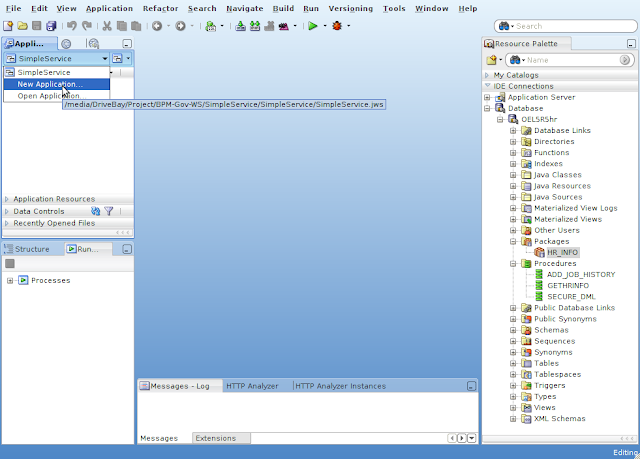Collapse the Procedures node
The image size is (640, 459).
(x=513, y=264)
